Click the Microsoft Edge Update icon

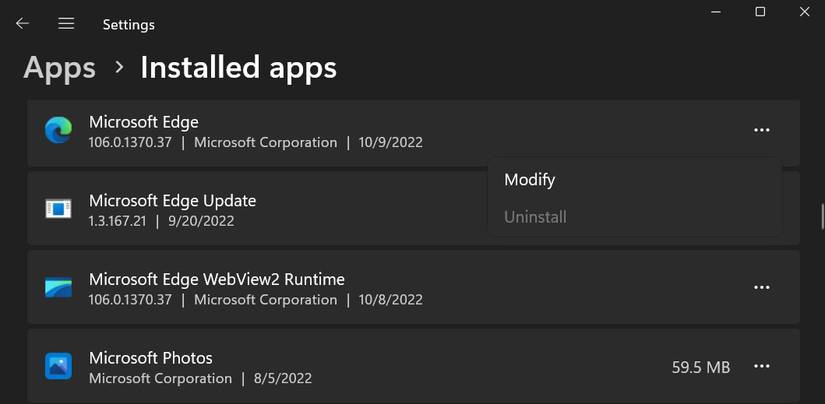tap(58, 209)
